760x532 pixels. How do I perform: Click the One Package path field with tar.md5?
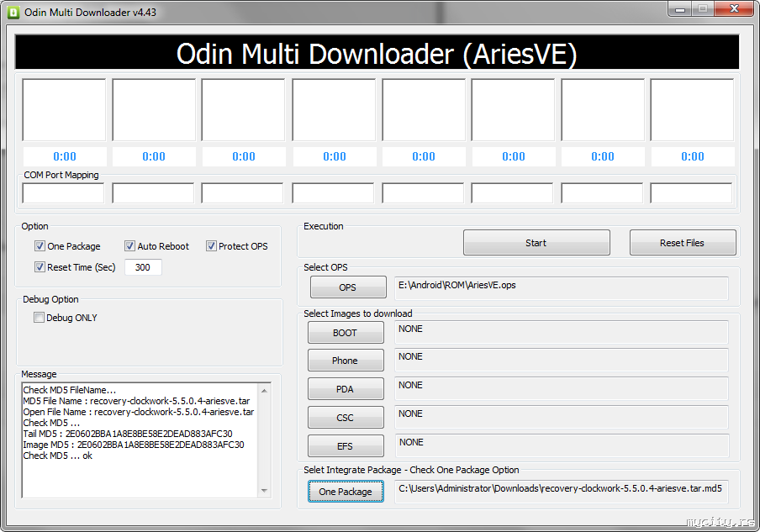coord(562,492)
